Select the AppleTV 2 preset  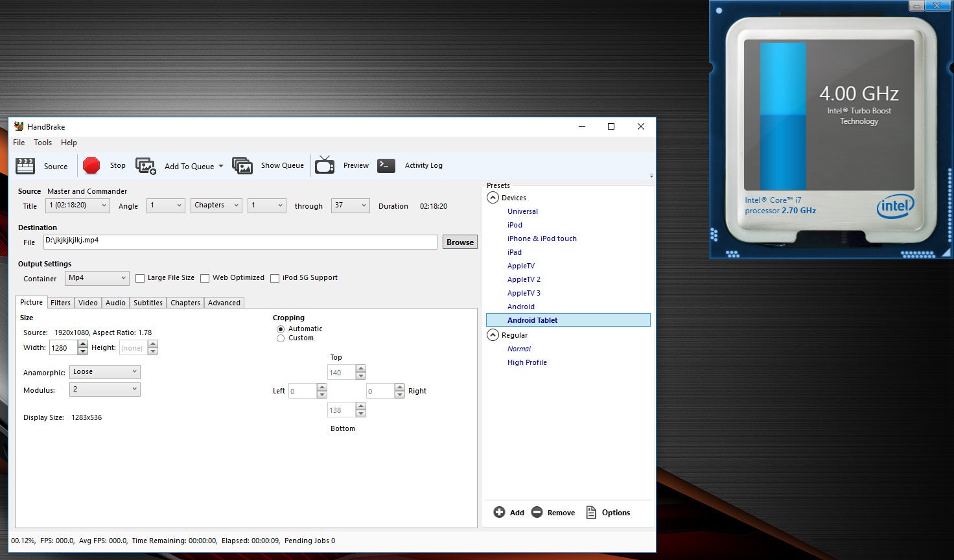(524, 279)
